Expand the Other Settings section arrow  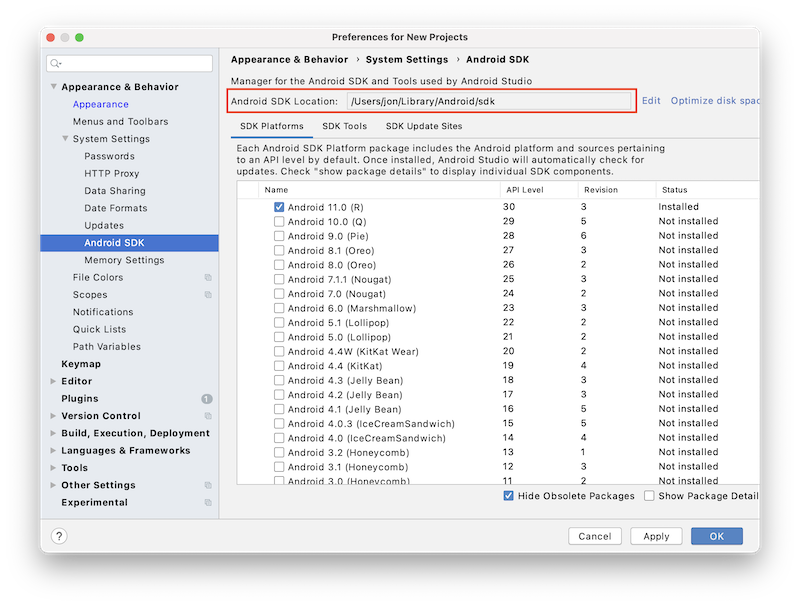[x=53, y=485]
